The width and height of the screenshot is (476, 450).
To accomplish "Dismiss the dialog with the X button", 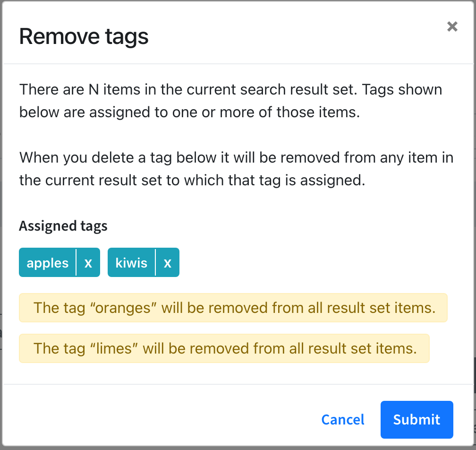I will pos(452,26).
